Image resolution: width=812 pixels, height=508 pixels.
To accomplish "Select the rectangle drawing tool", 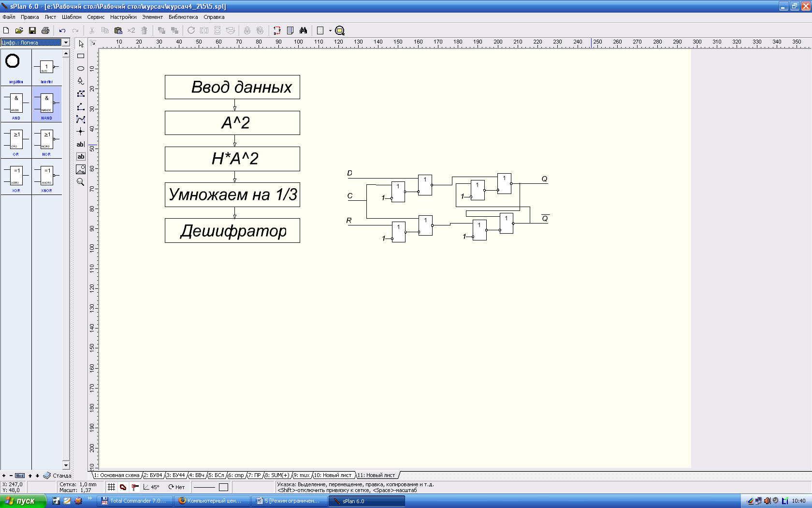I will pos(81,56).
